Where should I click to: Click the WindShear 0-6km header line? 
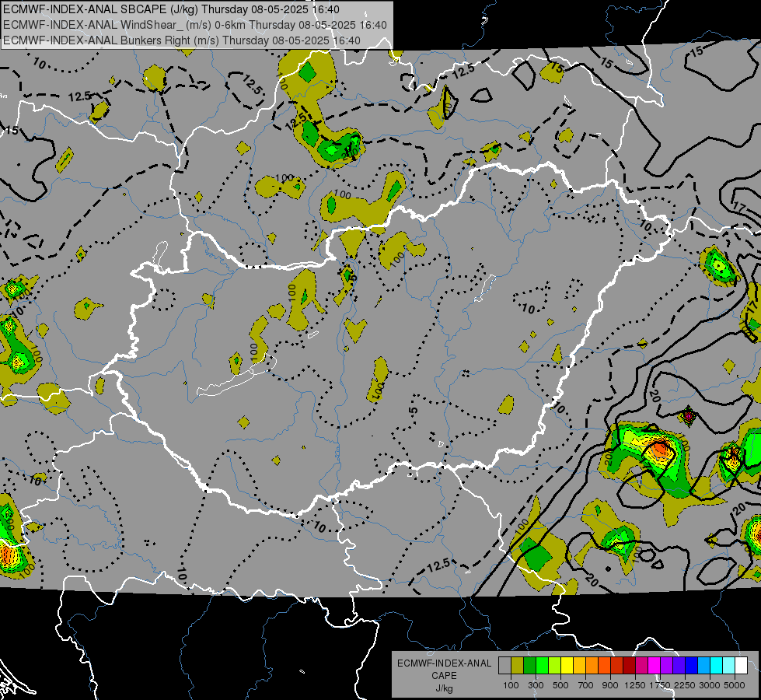[194, 25]
